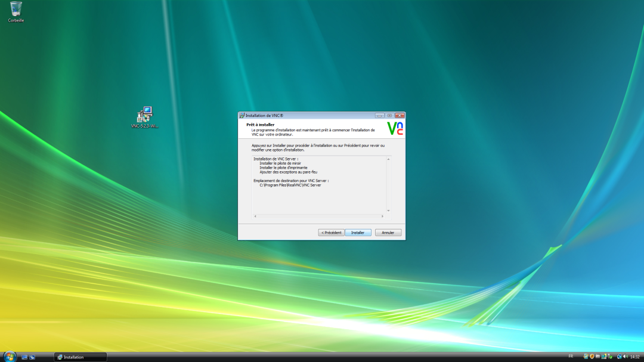644x362 pixels.
Task: Minimize the Installation de VNC window
Action: (379, 115)
